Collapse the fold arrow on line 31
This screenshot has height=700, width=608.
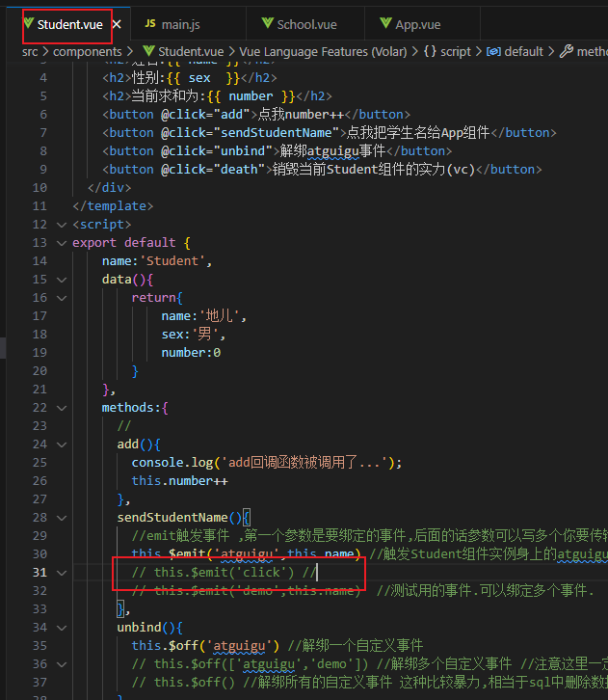(62, 573)
